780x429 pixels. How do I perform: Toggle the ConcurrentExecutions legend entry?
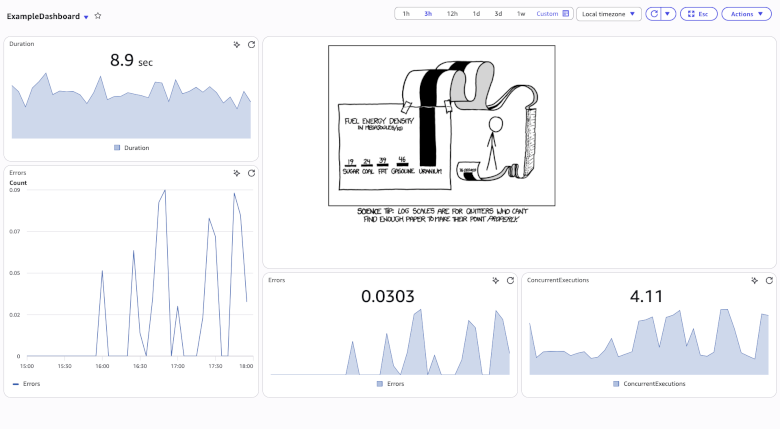(x=648, y=384)
